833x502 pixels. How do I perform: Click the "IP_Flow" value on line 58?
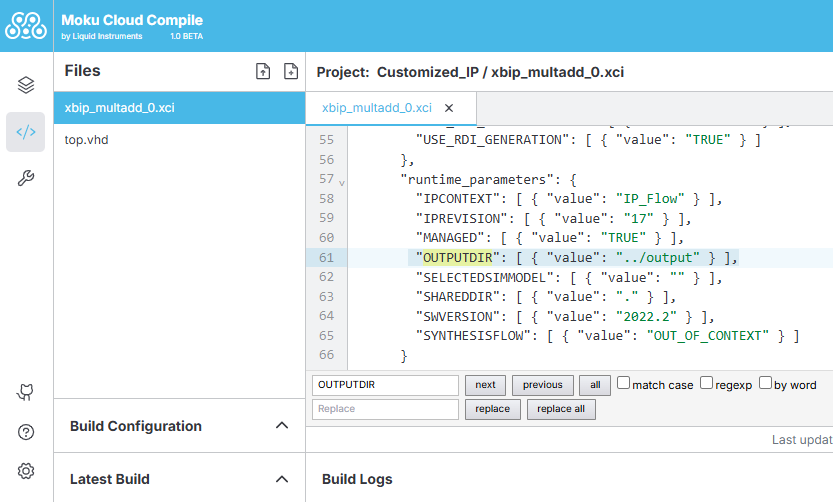[x=650, y=199]
